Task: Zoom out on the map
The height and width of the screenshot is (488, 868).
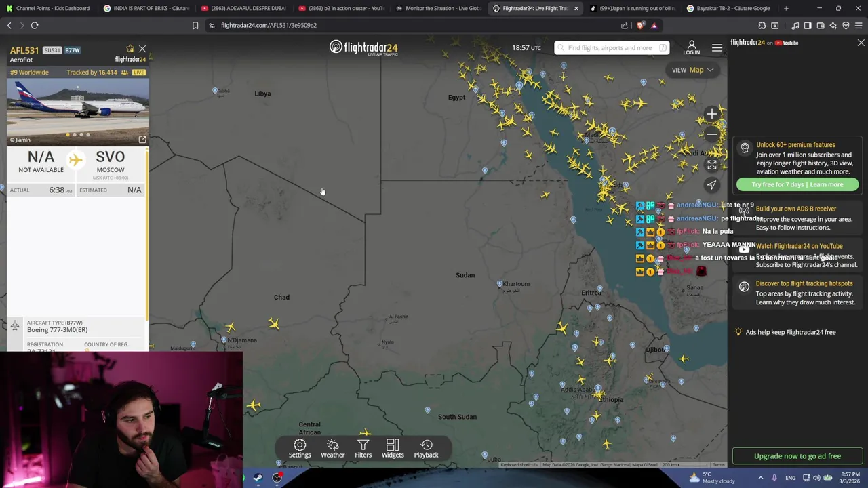Action: [x=711, y=134]
